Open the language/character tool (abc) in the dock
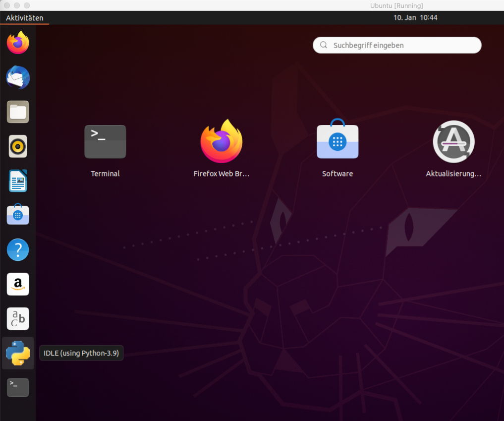 point(18,319)
